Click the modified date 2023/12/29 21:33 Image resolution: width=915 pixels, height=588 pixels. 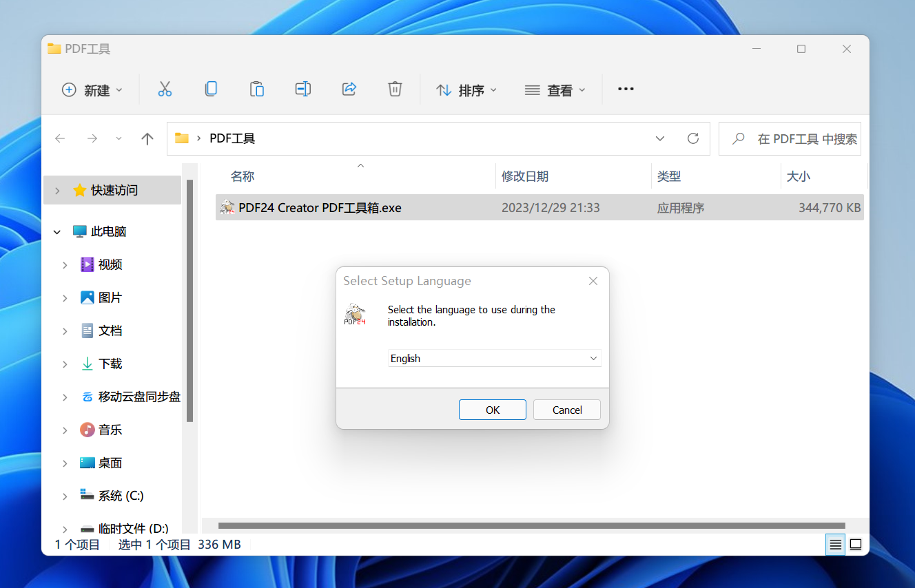click(x=551, y=207)
